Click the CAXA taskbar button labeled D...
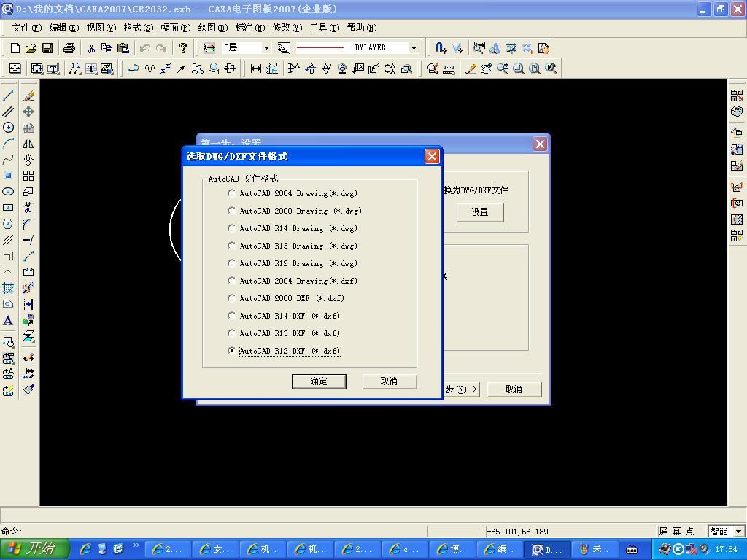The width and height of the screenshot is (747, 560). 546,550
